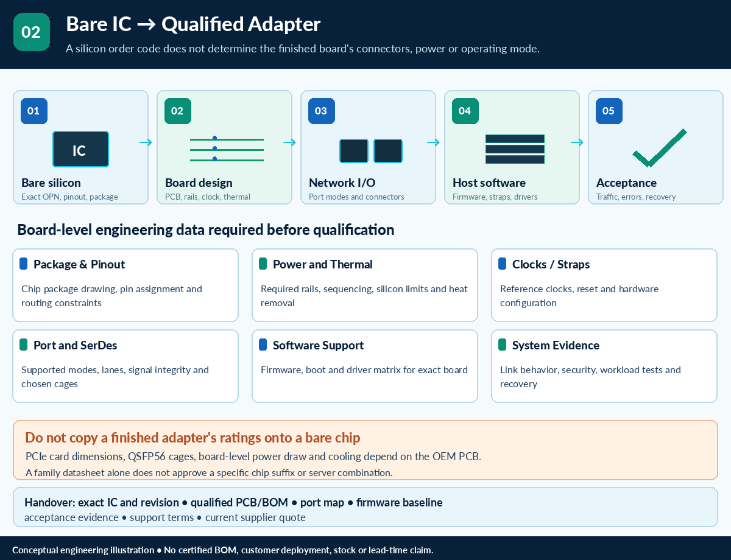Screen dimensions: 731x560
Task: Click 'PCB, rails, clock, thermal' caption
Action: 208,197
